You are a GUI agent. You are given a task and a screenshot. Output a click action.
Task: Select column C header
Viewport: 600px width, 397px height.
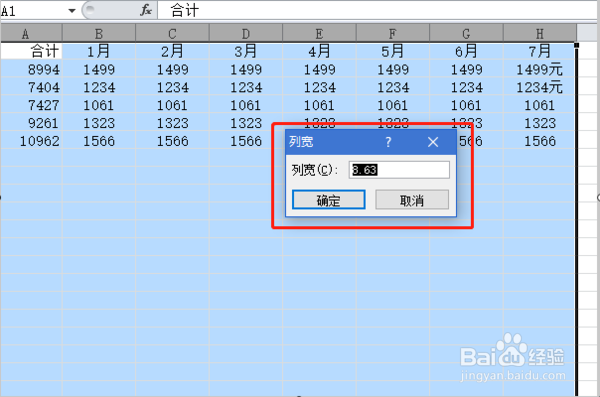coord(172,34)
